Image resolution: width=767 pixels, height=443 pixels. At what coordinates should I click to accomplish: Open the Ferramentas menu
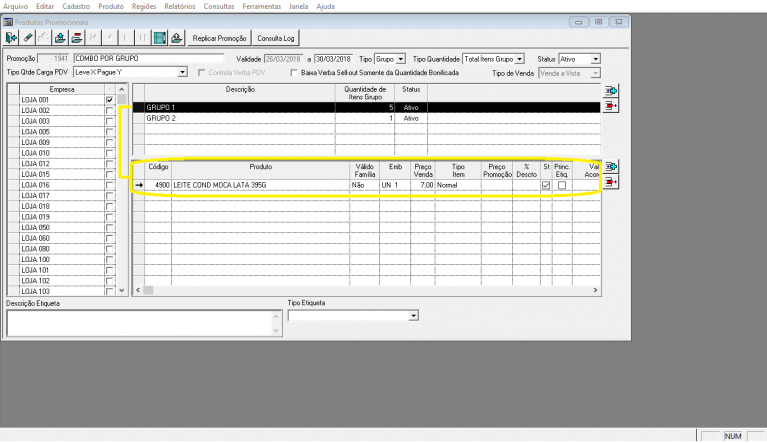(x=262, y=6)
